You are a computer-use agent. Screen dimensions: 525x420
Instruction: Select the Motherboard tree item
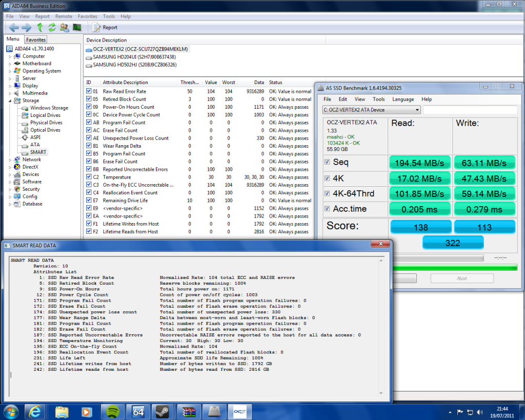(37, 64)
